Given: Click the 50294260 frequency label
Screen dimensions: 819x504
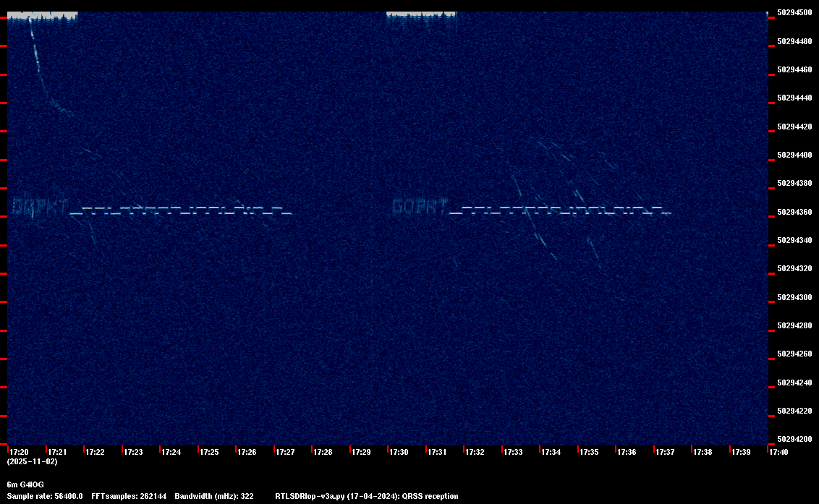Looking at the screenshot, I should tap(795, 354).
